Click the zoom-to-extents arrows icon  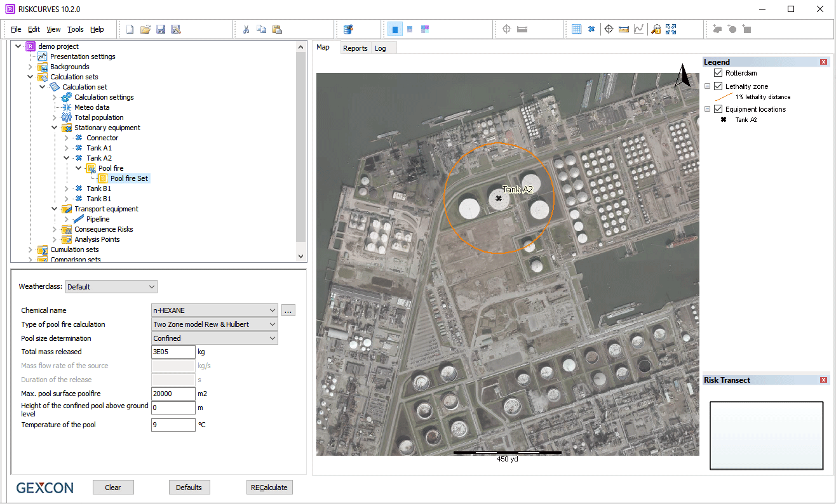pos(671,29)
